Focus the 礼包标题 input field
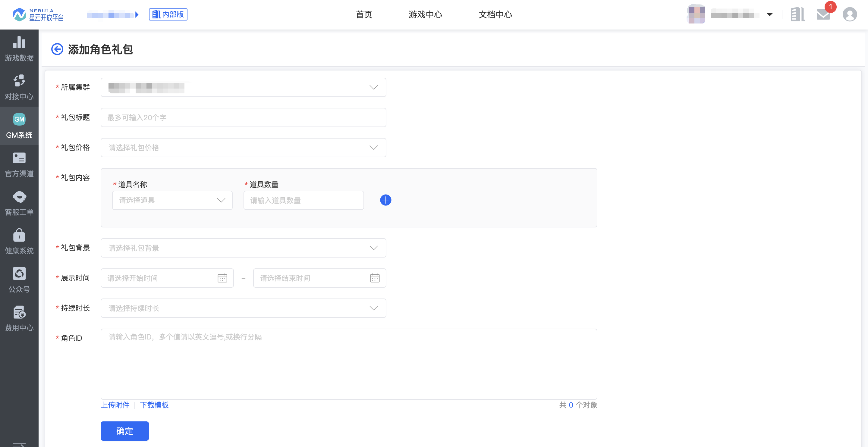Viewport: 868px width, 447px height. click(x=243, y=117)
